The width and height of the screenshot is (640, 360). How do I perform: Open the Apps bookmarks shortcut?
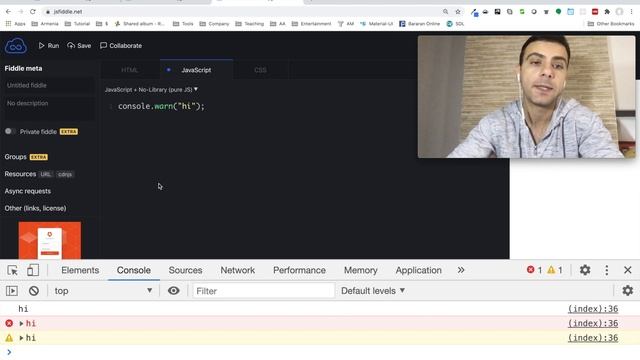tap(16, 24)
